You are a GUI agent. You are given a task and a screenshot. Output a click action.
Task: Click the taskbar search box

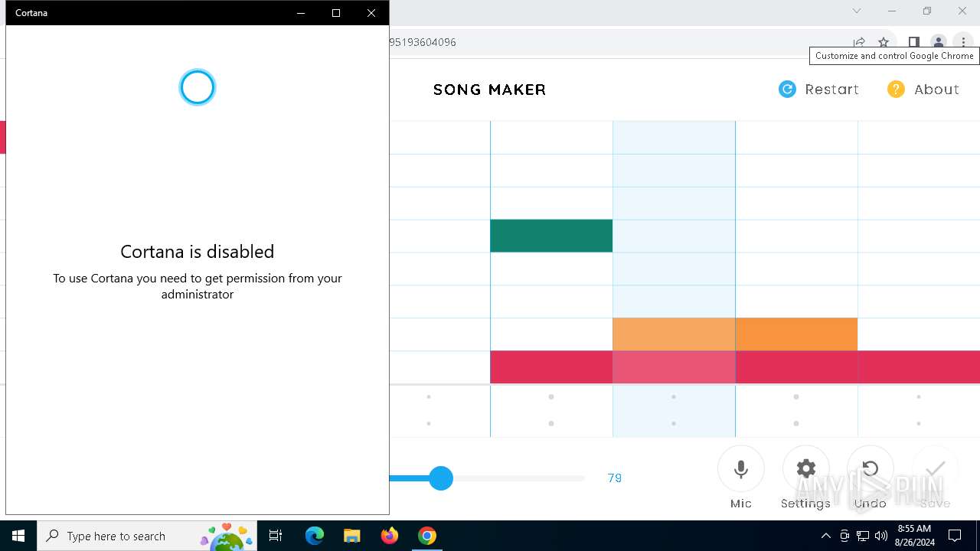click(147, 536)
